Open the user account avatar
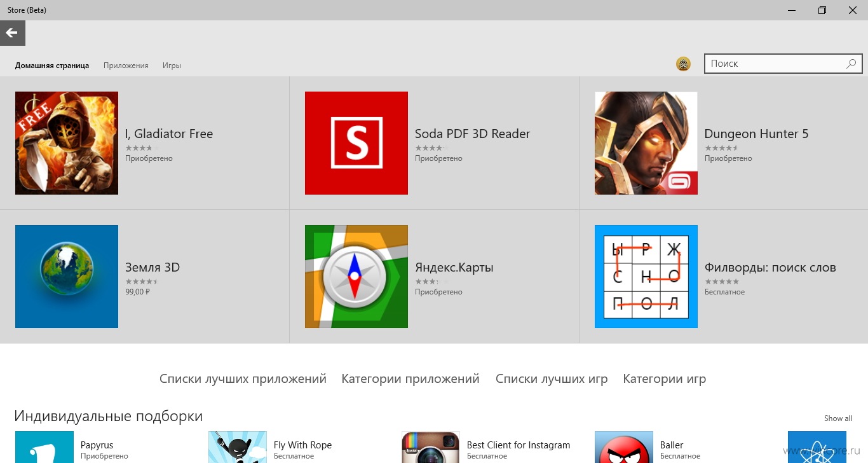Viewport: 868px width, 463px height. [683, 64]
